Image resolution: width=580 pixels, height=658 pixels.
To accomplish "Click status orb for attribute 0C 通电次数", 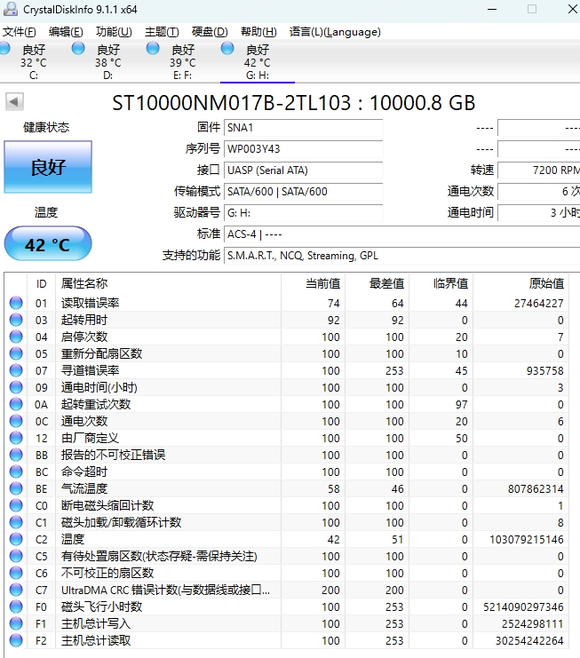I will pos(16,421).
